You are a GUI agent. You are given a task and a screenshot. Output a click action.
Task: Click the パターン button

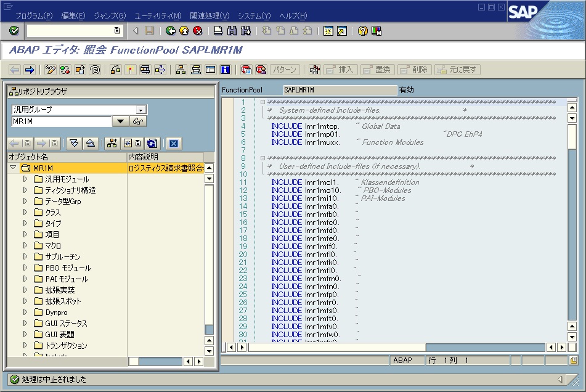[285, 70]
